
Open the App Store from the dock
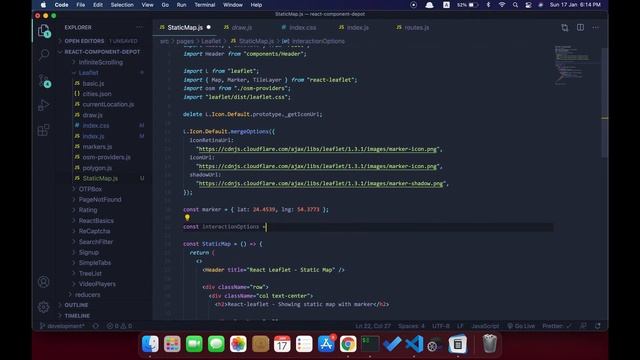(326, 344)
